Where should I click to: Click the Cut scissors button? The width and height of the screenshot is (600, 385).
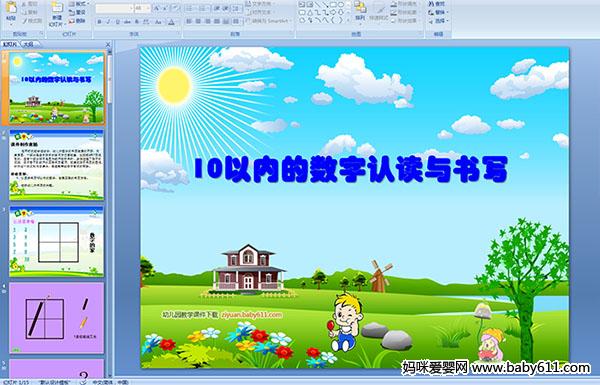29,4
